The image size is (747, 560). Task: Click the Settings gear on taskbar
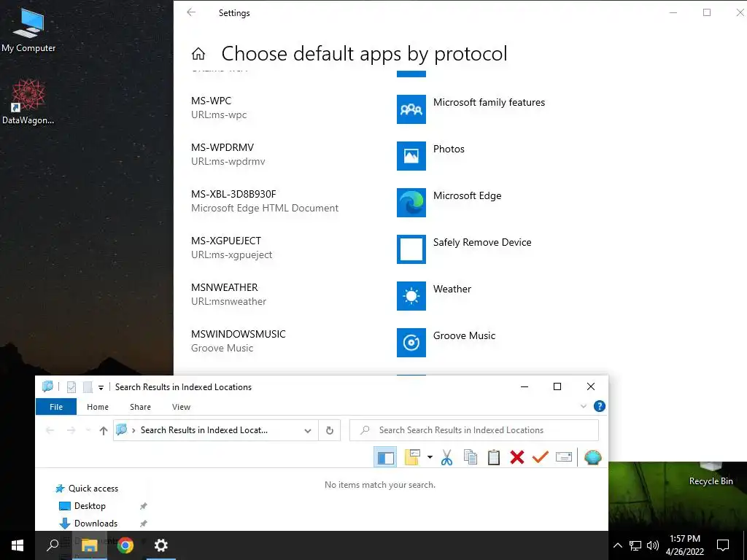[161, 545]
